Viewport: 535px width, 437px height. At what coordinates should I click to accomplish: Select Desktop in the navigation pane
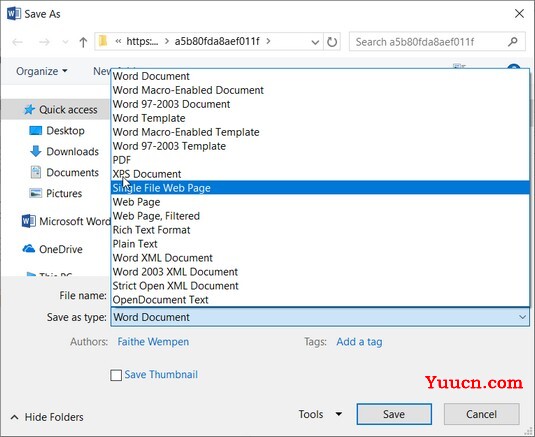(65, 130)
